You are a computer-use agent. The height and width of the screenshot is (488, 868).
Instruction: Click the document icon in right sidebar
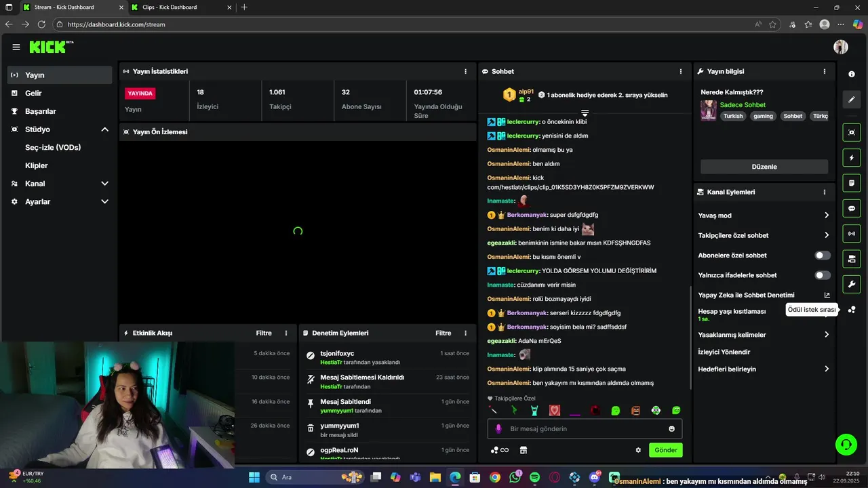852,183
